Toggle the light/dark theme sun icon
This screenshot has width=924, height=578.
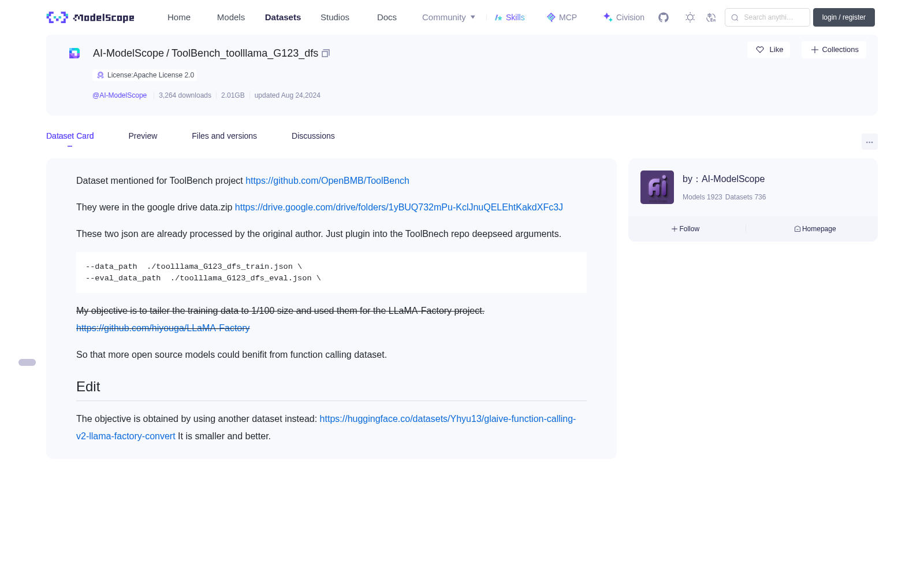[x=690, y=17]
